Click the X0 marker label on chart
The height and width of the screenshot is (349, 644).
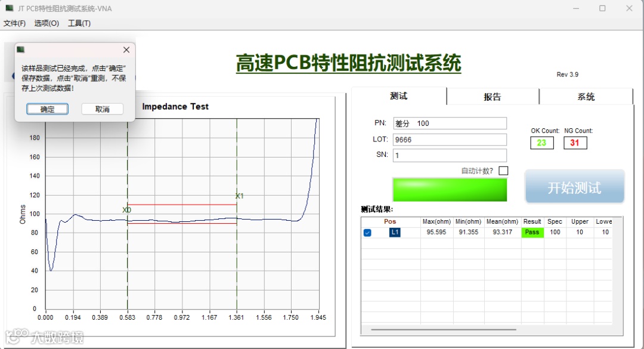click(126, 210)
